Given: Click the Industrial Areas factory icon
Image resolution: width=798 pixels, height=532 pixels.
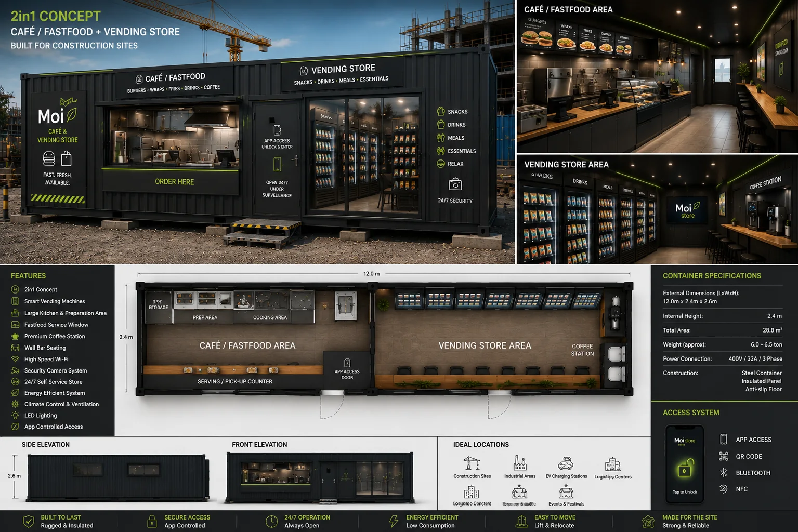Looking at the screenshot, I should (519, 463).
